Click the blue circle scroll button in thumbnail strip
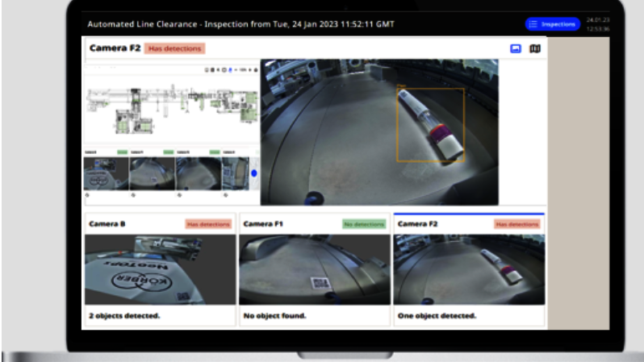 click(254, 173)
